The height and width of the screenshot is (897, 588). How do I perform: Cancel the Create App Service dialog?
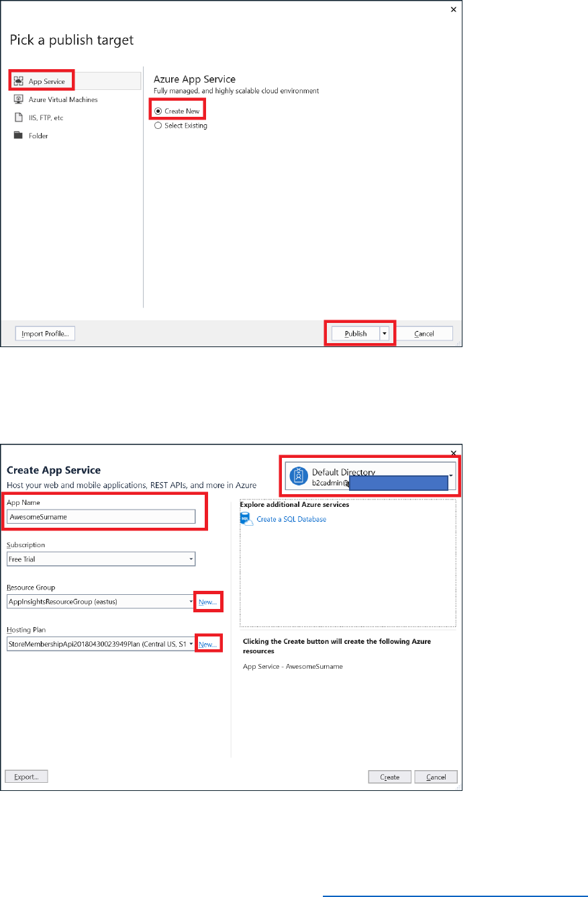(436, 777)
